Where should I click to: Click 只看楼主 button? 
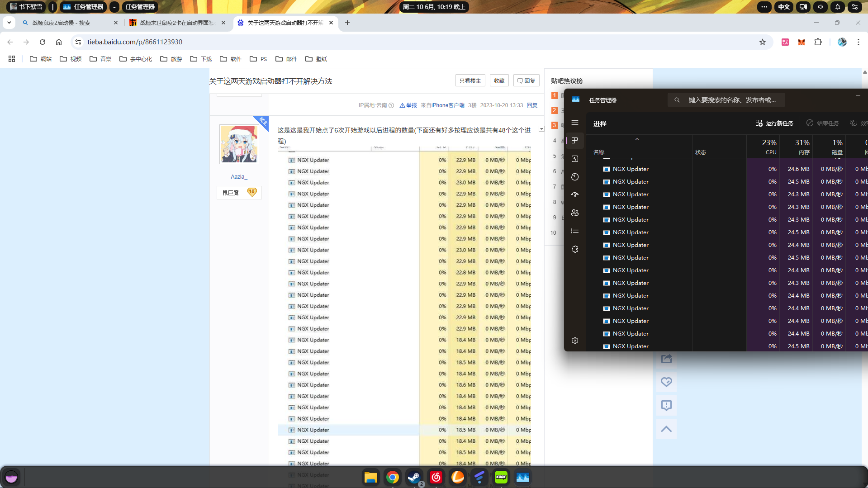click(470, 81)
